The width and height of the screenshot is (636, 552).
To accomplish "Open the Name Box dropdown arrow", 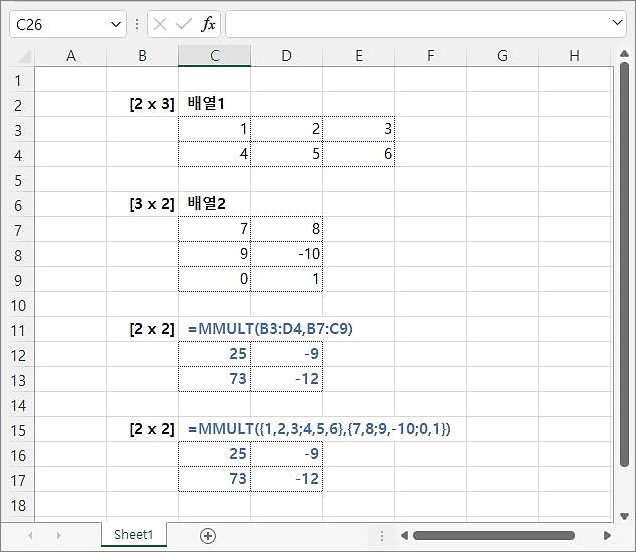I will (x=116, y=24).
